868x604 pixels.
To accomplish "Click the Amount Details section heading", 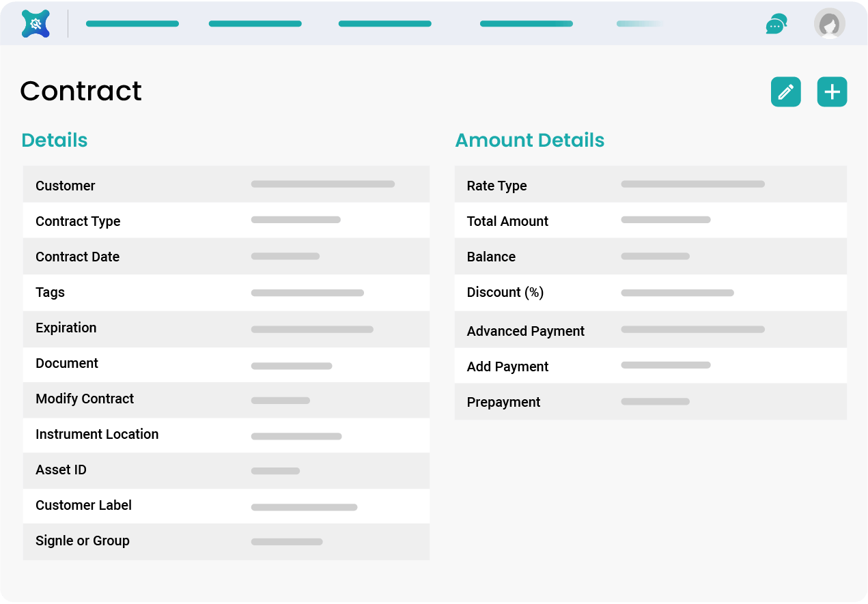I will [x=530, y=140].
